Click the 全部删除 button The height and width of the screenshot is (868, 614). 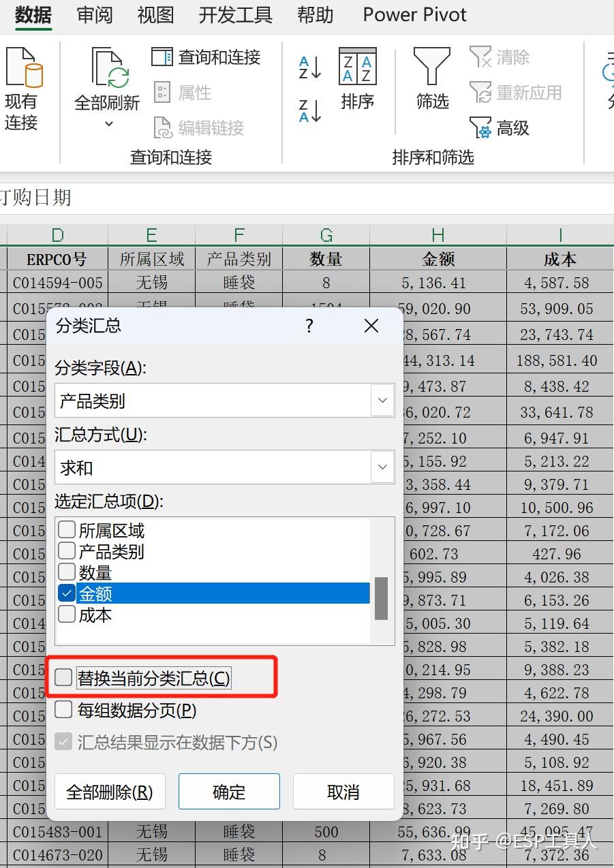pyautogui.click(x=110, y=792)
